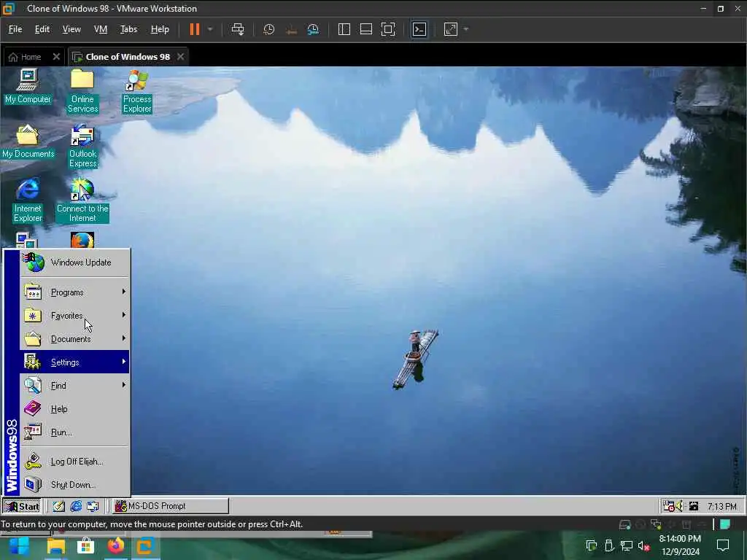The height and width of the screenshot is (560, 747).
Task: Click VMware status bar hard disk icon
Action: pos(624,525)
